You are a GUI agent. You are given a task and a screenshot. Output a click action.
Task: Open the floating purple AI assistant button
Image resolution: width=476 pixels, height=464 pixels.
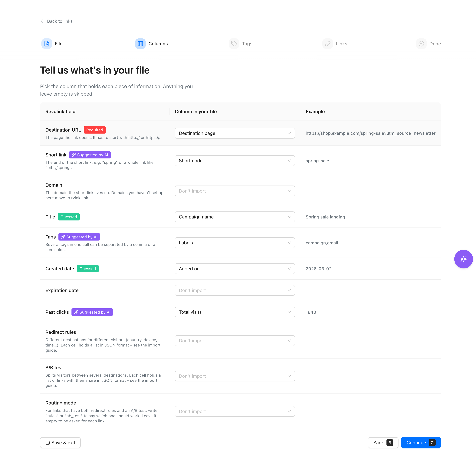463,259
